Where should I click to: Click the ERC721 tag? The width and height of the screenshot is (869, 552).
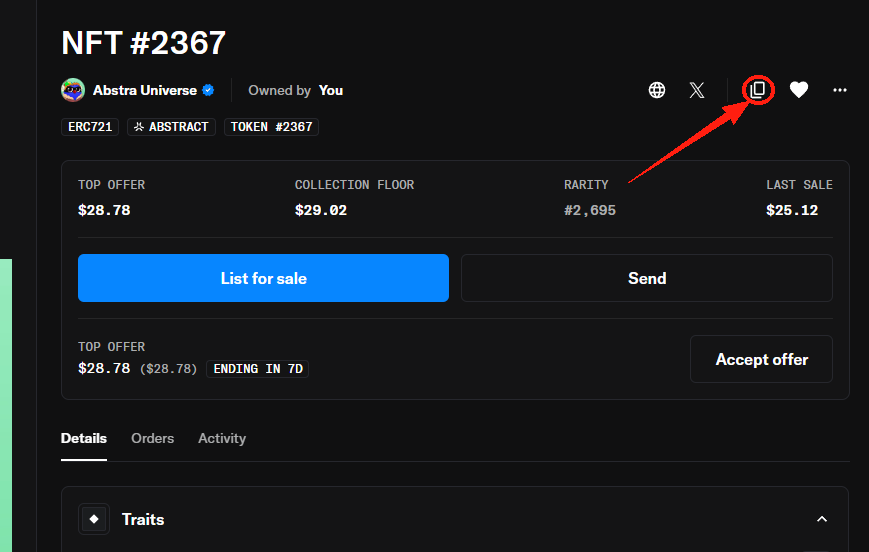pos(90,127)
